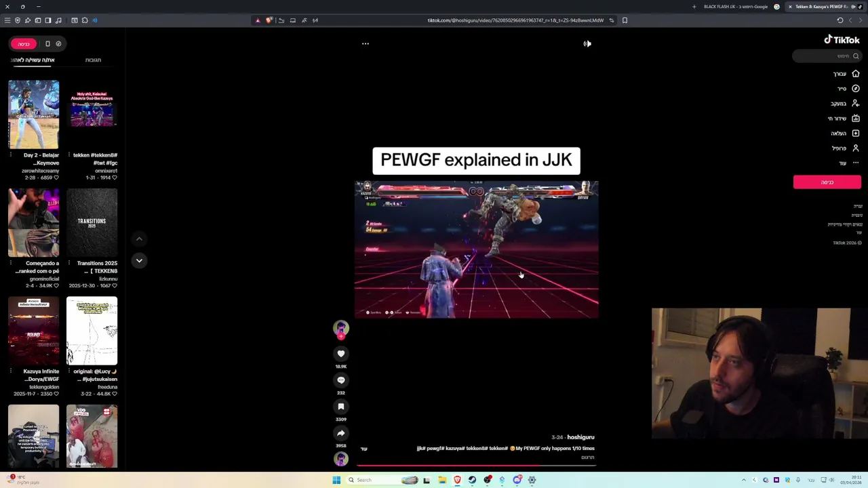This screenshot has height=488, width=868.
Task: Like the video with the heart icon
Action: 341,354
